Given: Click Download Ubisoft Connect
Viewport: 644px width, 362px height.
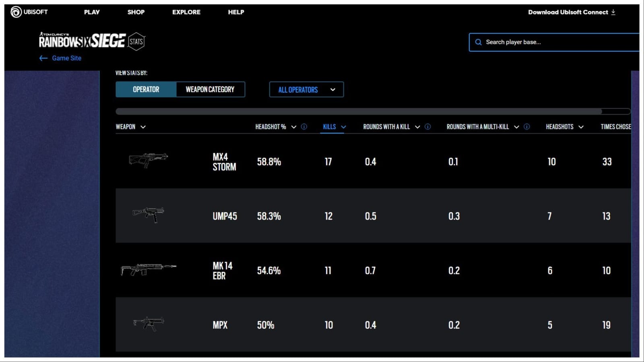Looking at the screenshot, I should click(x=568, y=12).
